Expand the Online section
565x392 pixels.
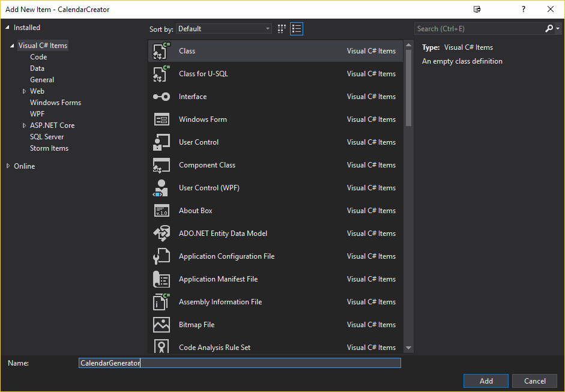[8, 166]
